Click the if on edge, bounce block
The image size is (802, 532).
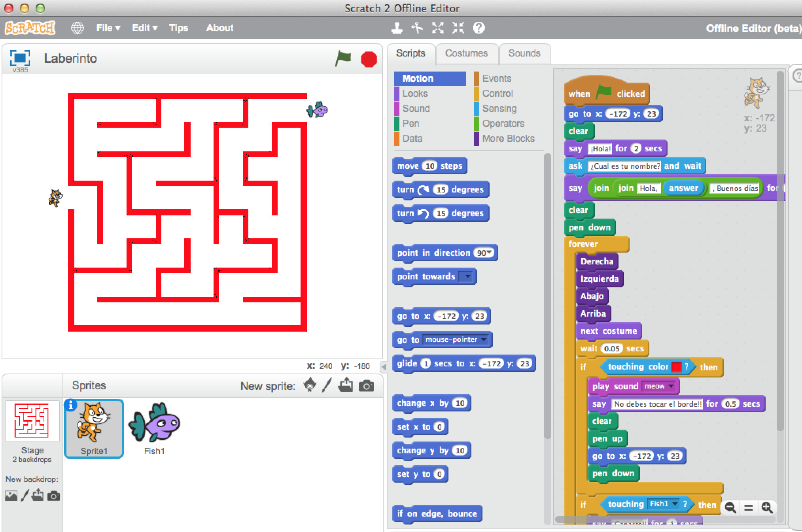(x=437, y=514)
